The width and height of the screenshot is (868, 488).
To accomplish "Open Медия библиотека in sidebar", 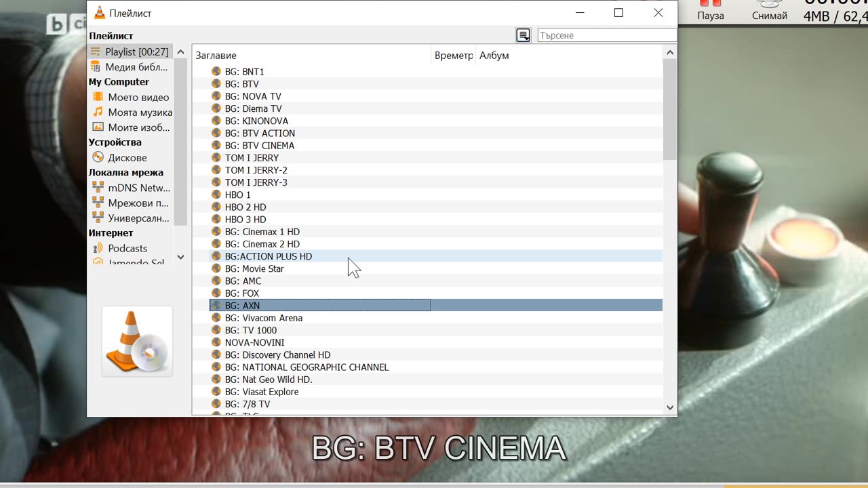I will tap(130, 67).
